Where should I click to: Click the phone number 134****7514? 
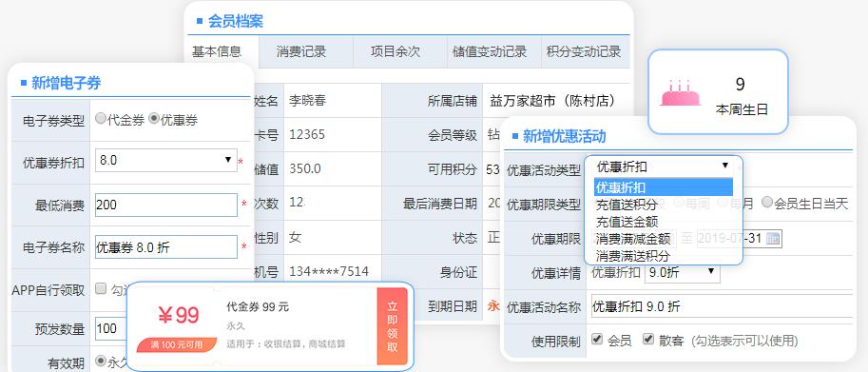pos(329,271)
